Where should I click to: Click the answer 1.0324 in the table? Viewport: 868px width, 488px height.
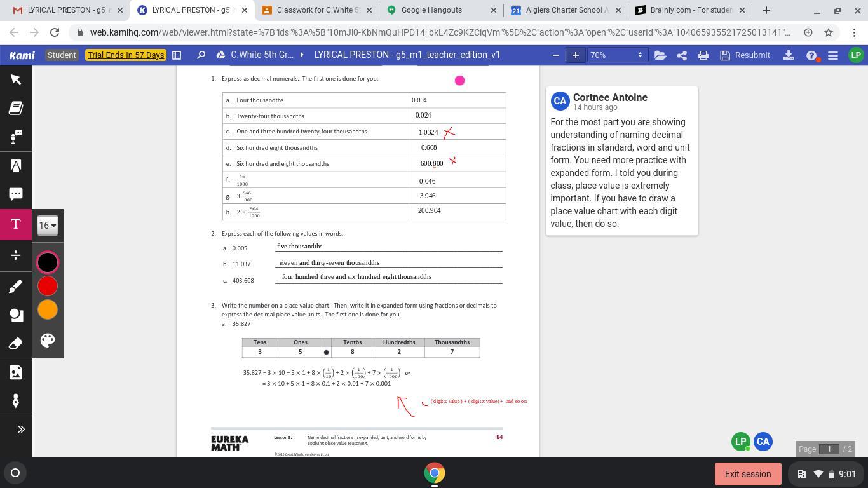[428, 132]
